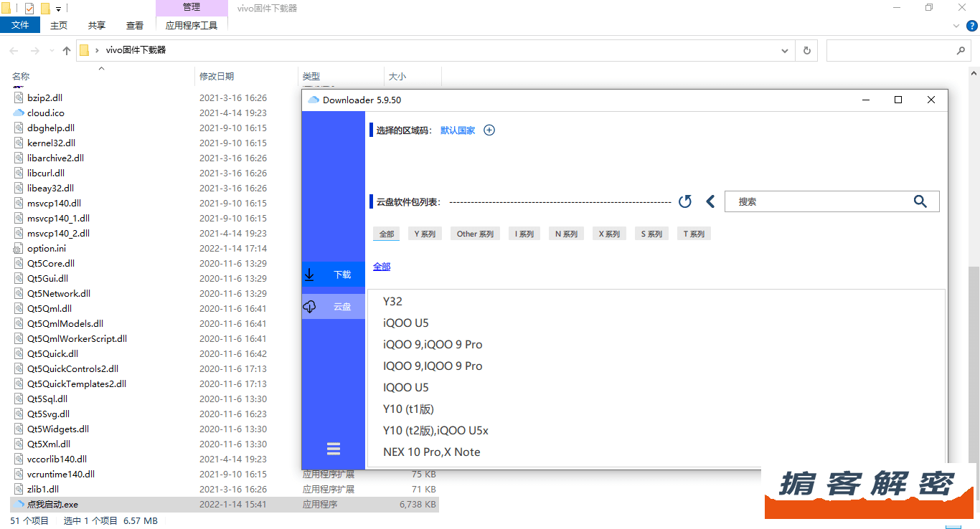Open the 文件 menu in Explorer

[x=20, y=25]
